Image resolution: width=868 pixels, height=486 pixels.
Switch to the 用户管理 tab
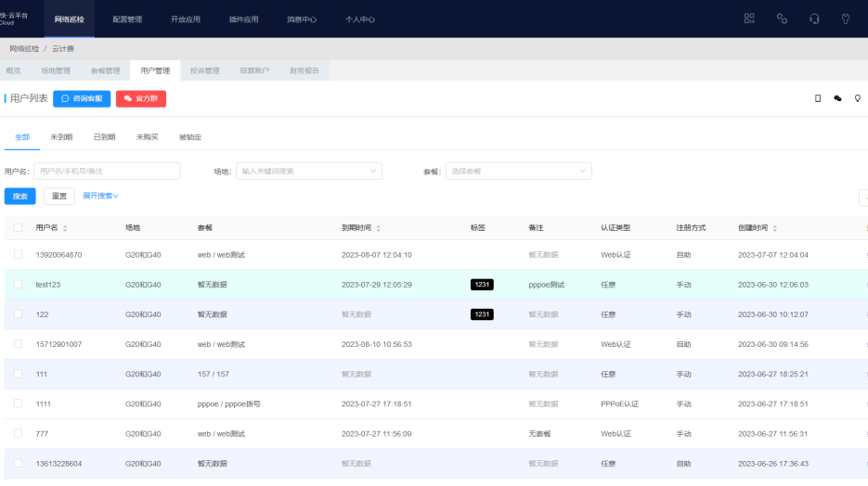[x=155, y=70]
